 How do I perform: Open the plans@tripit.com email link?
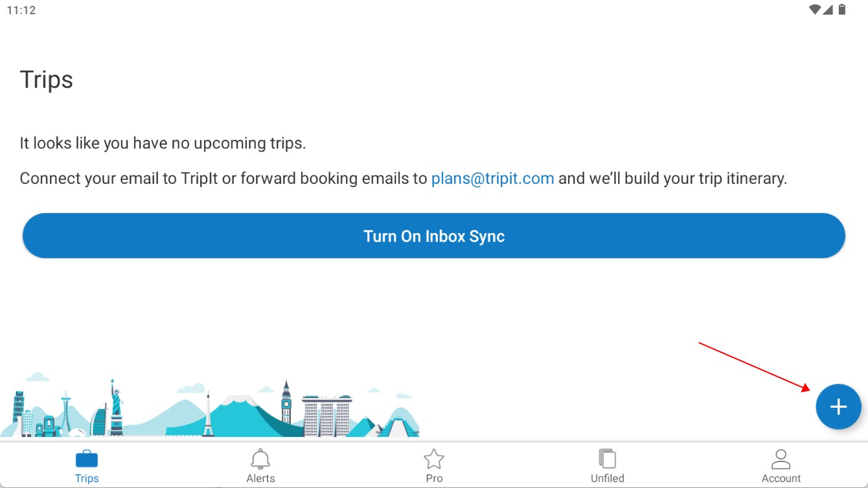click(492, 179)
